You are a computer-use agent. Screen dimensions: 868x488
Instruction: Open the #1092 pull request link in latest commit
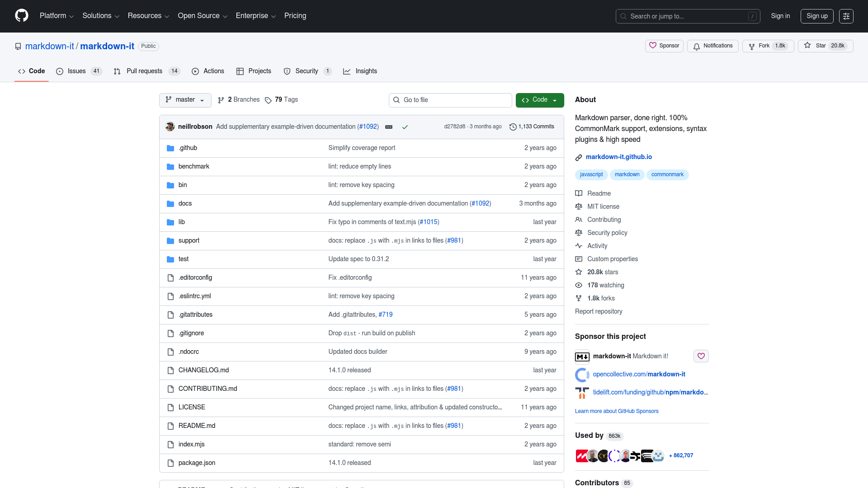pos(368,127)
